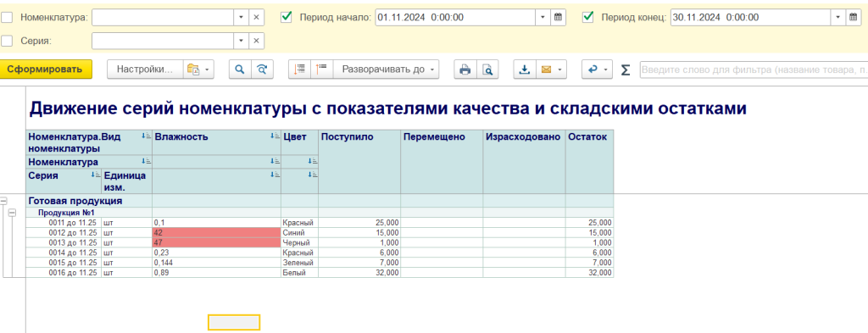Click the Сформировать button
The height and width of the screenshot is (333, 868).
coord(46,69)
